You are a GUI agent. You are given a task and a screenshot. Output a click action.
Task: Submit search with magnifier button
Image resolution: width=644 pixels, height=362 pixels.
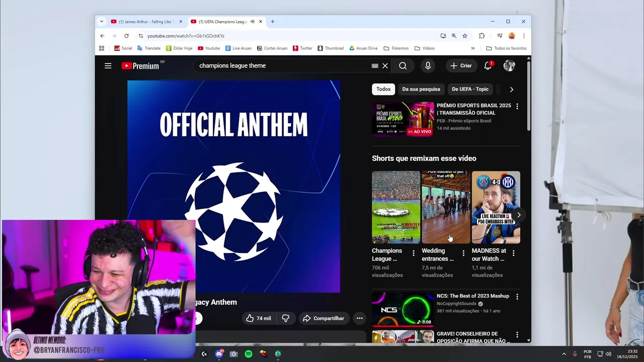(x=403, y=66)
